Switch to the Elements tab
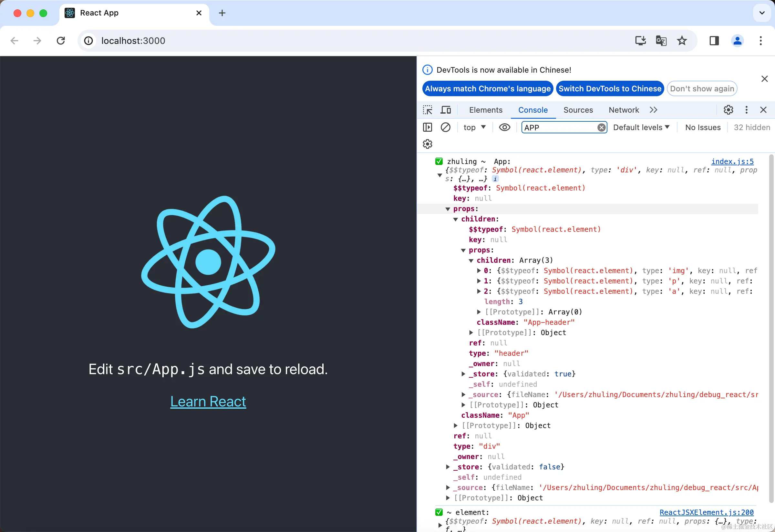 (x=486, y=110)
